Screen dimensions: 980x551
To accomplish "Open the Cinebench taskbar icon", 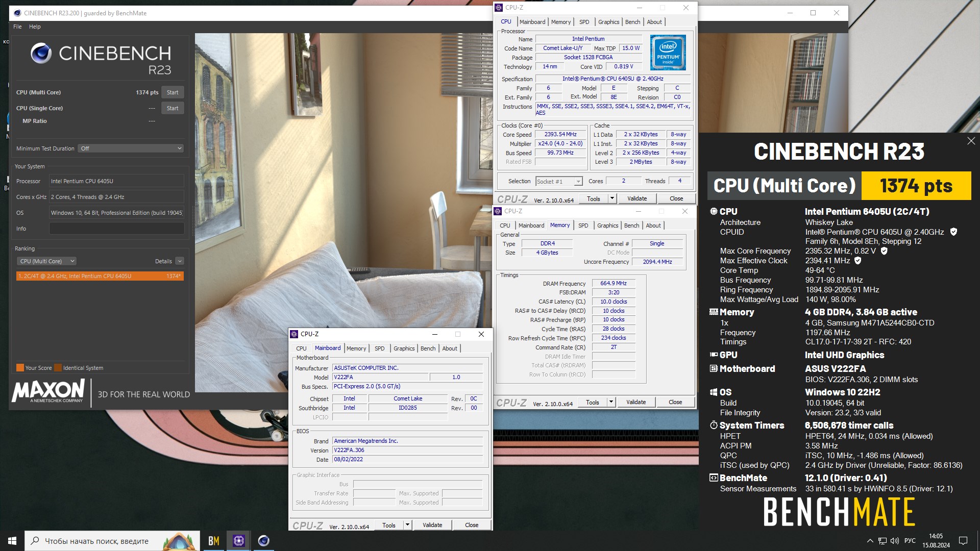I will [x=263, y=541].
